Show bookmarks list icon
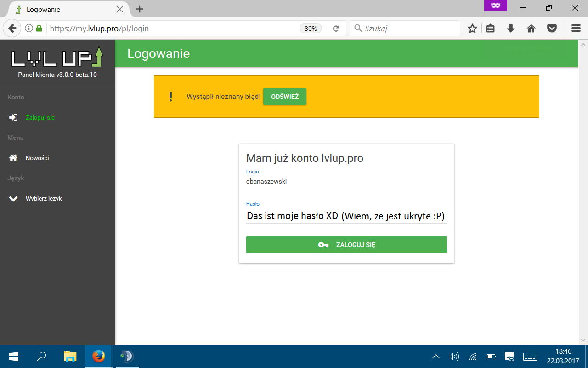This screenshot has width=588, height=368. (491, 29)
